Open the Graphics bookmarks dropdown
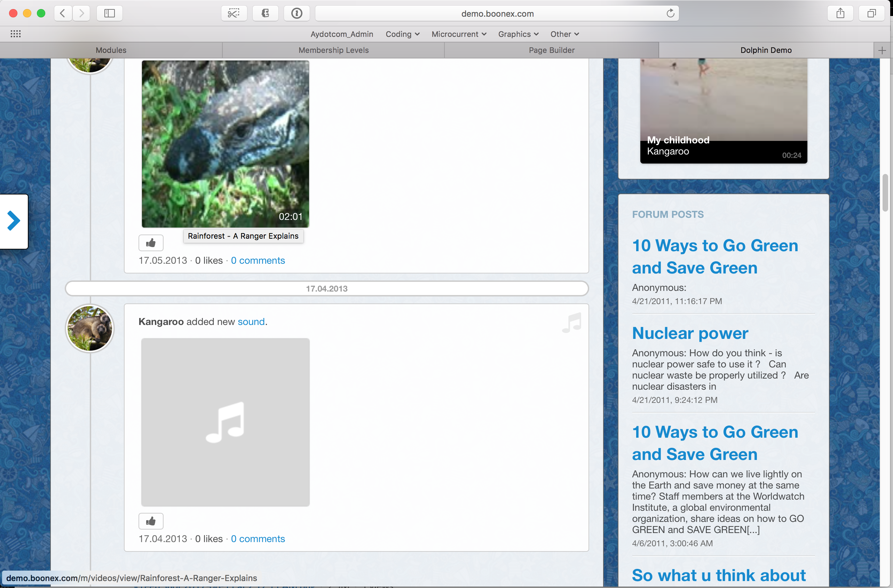This screenshot has height=588, width=893. [x=518, y=34]
